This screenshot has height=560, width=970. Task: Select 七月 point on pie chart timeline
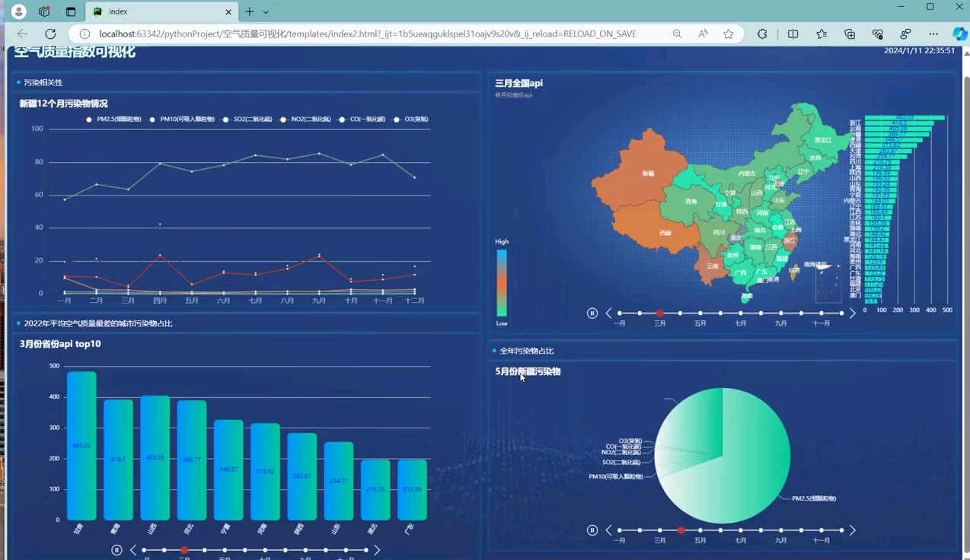click(x=741, y=530)
